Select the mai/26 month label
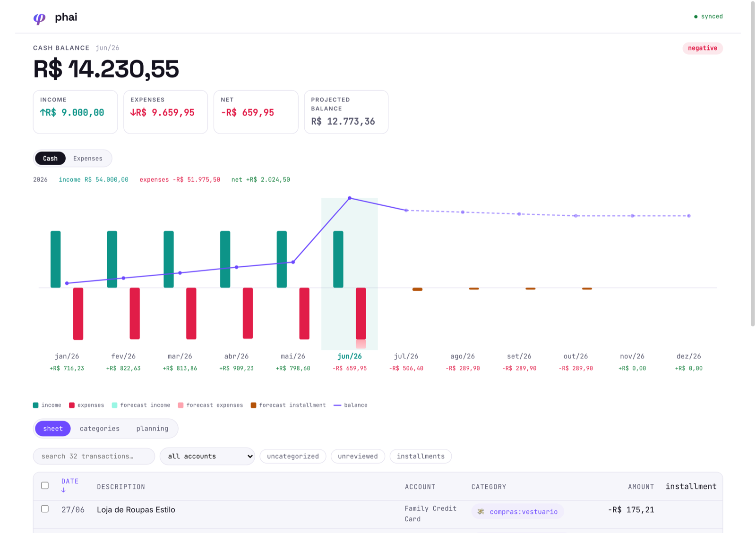Image resolution: width=756 pixels, height=533 pixels. click(293, 356)
